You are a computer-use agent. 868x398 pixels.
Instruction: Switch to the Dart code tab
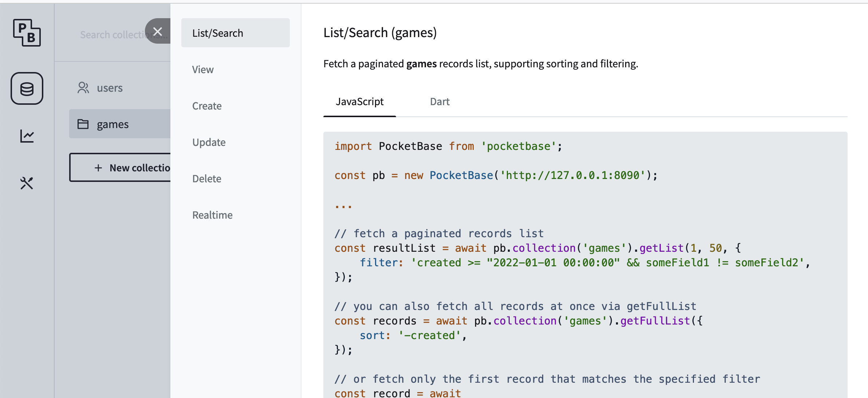click(440, 102)
